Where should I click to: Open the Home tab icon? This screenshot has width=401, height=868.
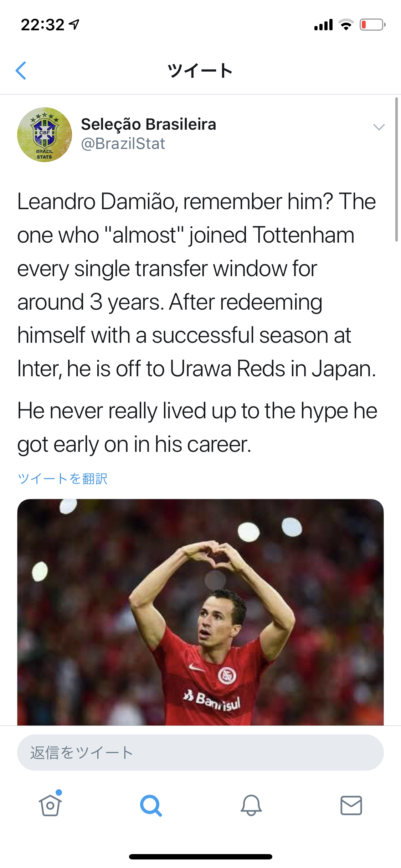click(50, 805)
